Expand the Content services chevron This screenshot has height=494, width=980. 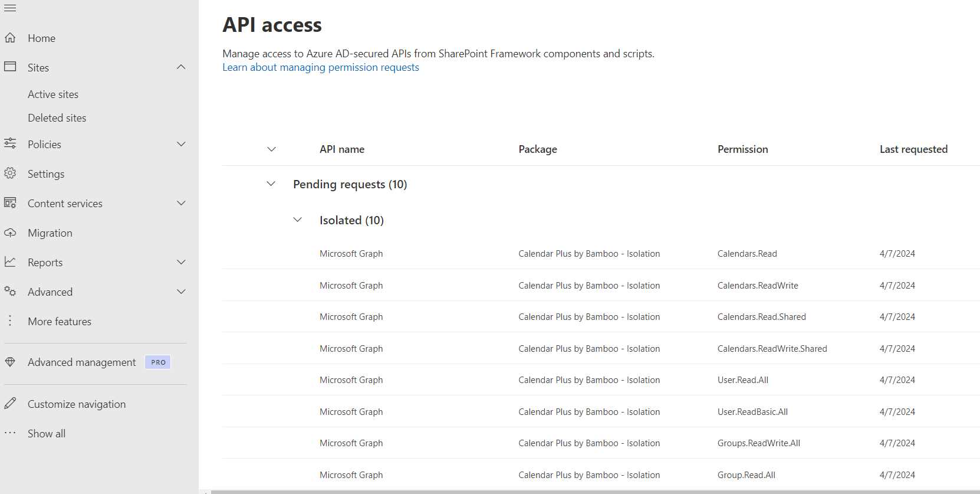click(181, 203)
